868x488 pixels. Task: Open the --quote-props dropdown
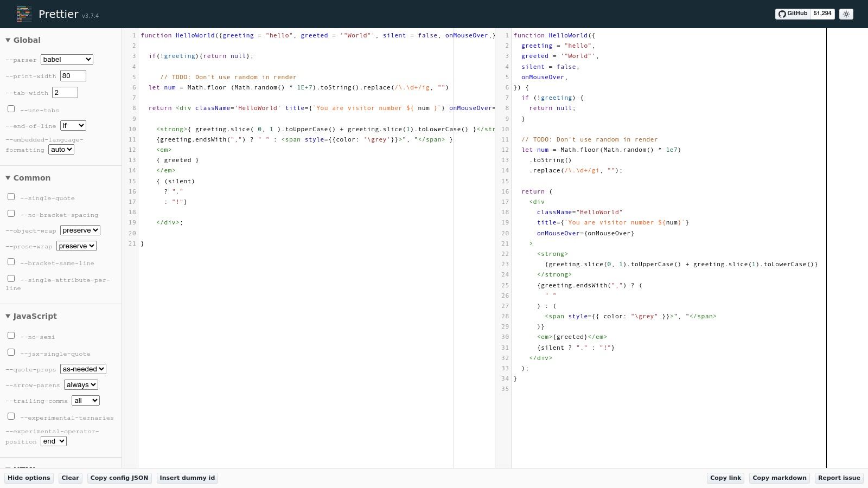(x=83, y=369)
